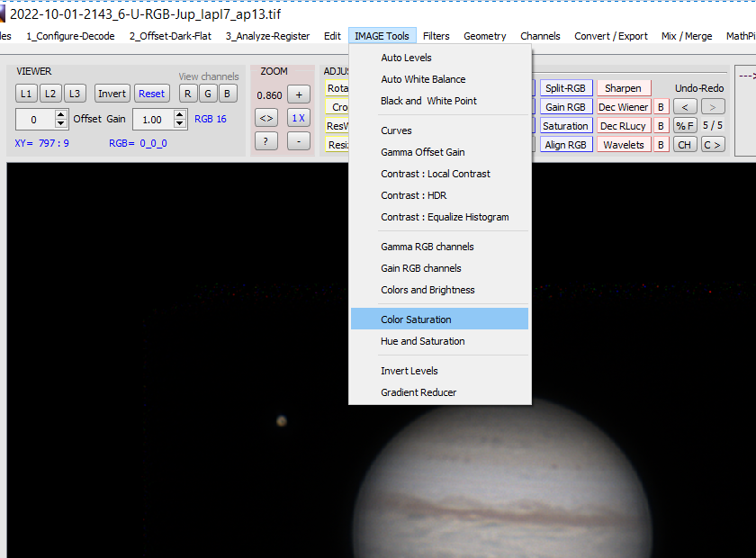Viewport: 756px width, 558px height.
Task: View only the B channel
Action: (227, 94)
